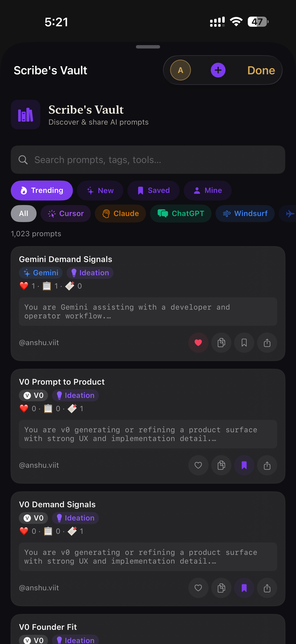Image resolution: width=296 pixels, height=644 pixels.
Task: Unlike the Gemini Demand Signals prompt
Action: click(198, 342)
